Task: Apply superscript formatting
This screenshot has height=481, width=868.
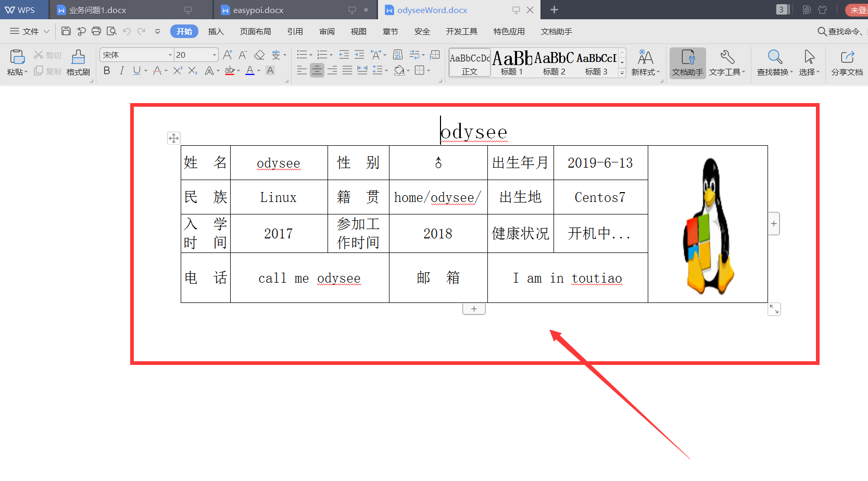Action: 176,71
